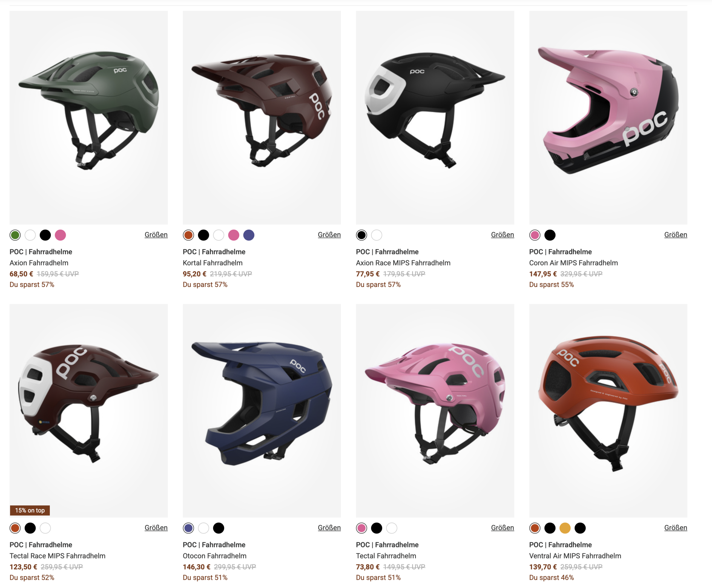Choose black swatch for Tectal Fahrradhelm

pos(377,528)
